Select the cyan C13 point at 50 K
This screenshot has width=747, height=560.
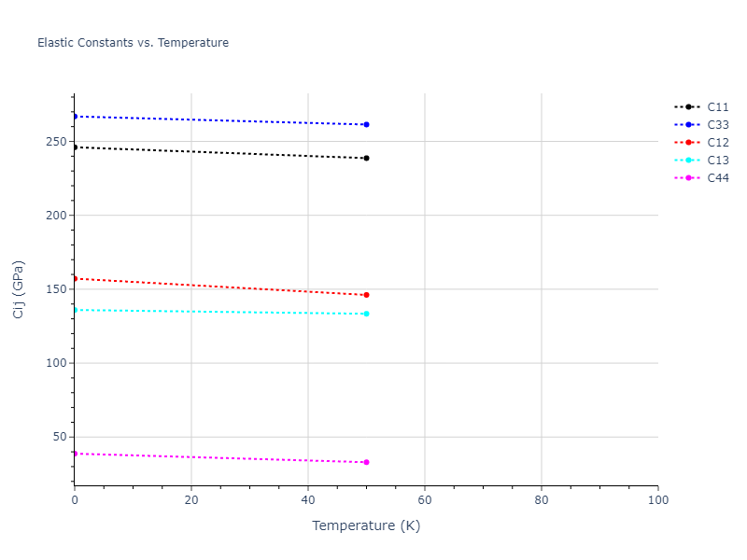pyautogui.click(x=366, y=314)
